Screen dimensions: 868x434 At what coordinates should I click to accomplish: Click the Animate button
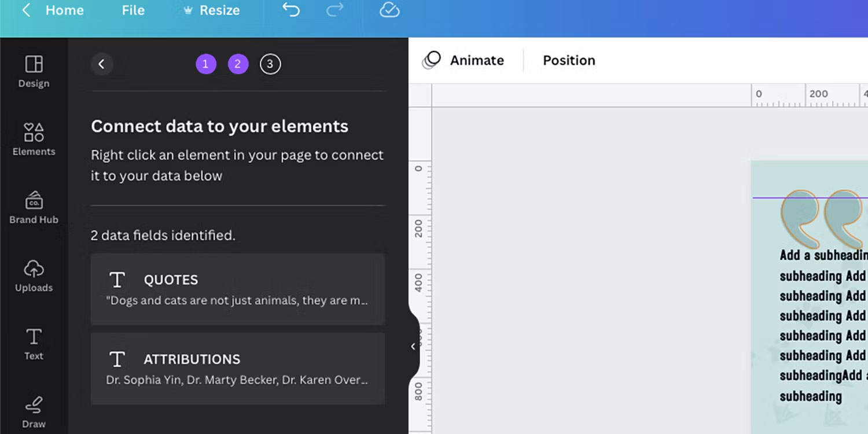476,60
